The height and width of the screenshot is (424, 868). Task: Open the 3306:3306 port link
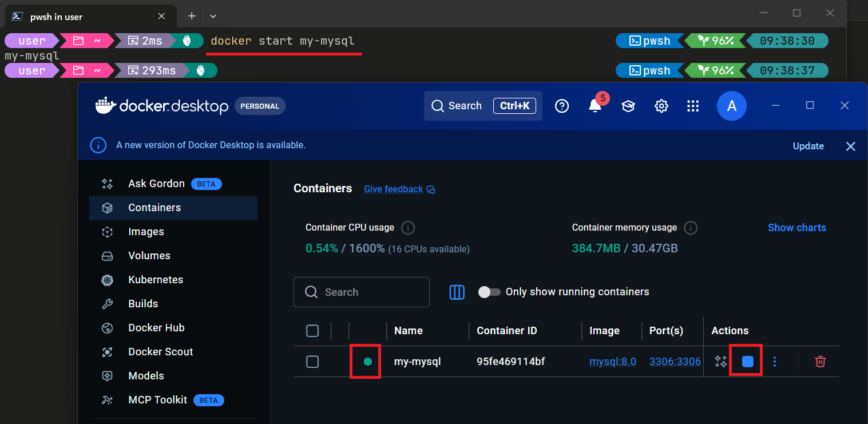(x=675, y=362)
